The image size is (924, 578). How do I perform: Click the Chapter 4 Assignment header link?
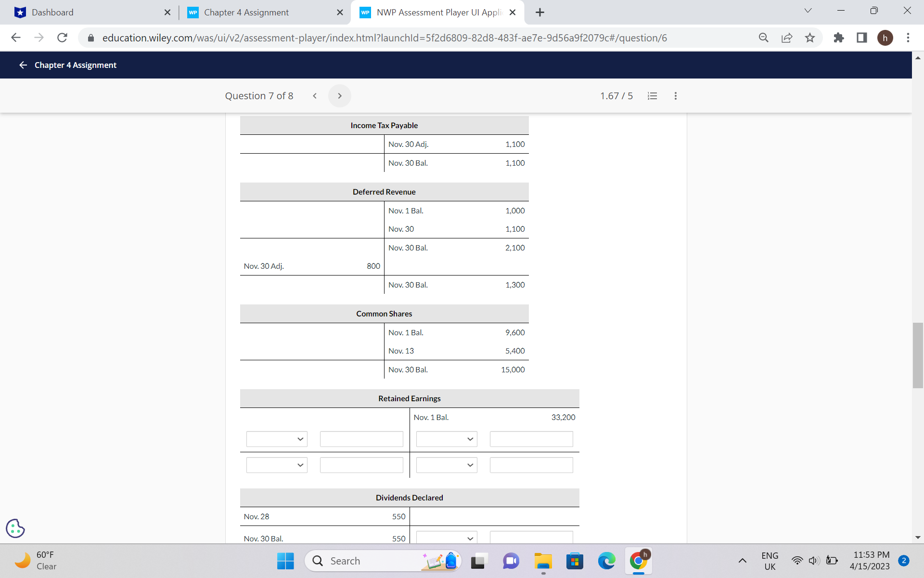(76, 65)
